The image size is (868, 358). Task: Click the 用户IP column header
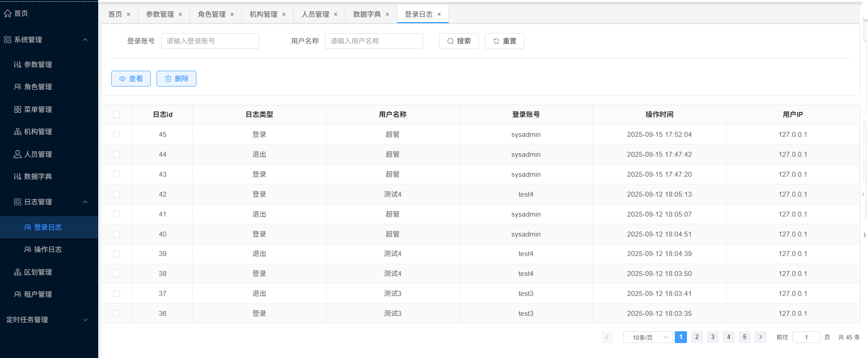pos(793,115)
